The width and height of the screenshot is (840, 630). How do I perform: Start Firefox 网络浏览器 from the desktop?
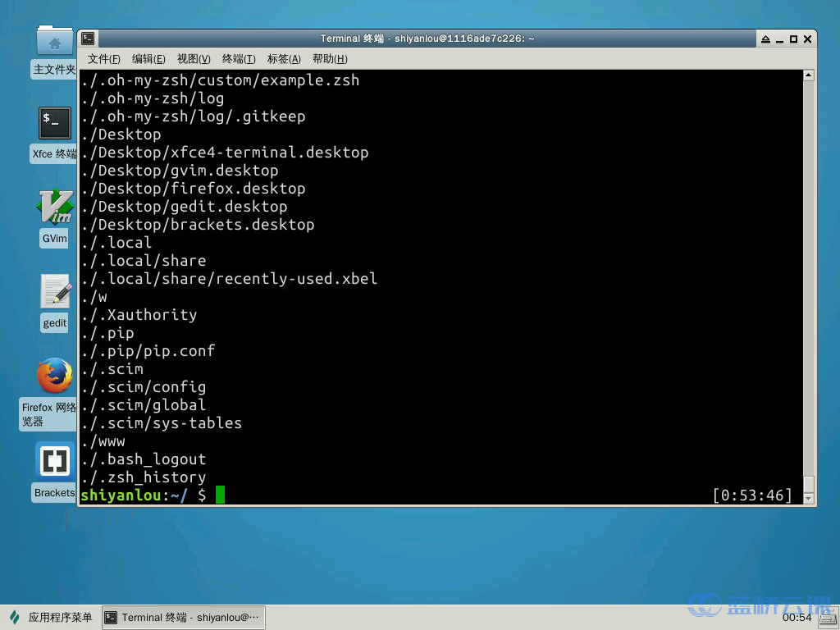pos(54,374)
